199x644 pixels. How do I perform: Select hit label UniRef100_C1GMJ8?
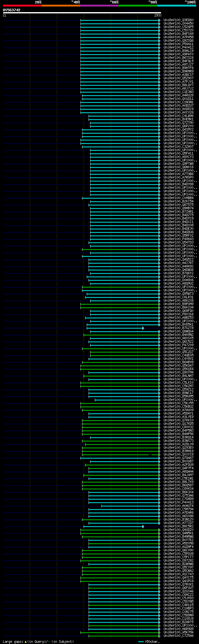click(x=178, y=619)
